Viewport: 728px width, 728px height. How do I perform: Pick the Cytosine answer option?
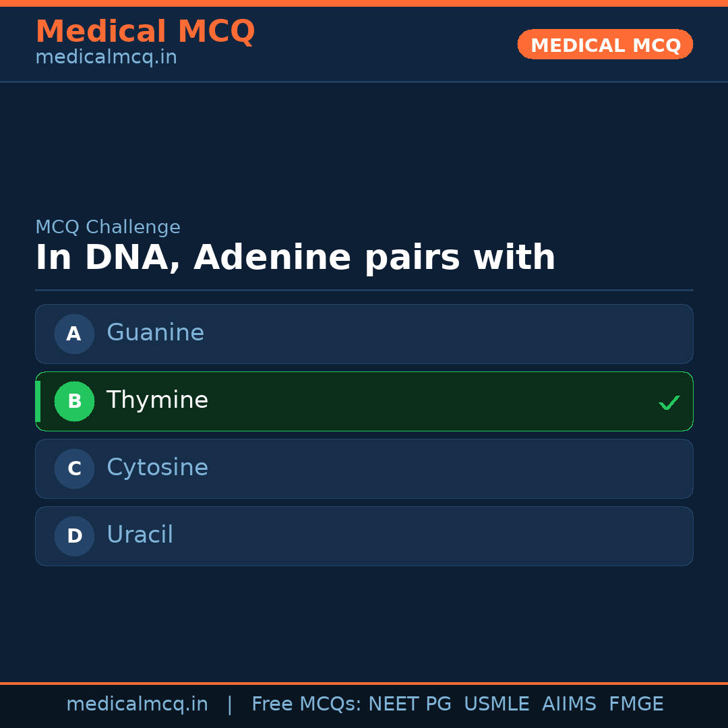(364, 468)
